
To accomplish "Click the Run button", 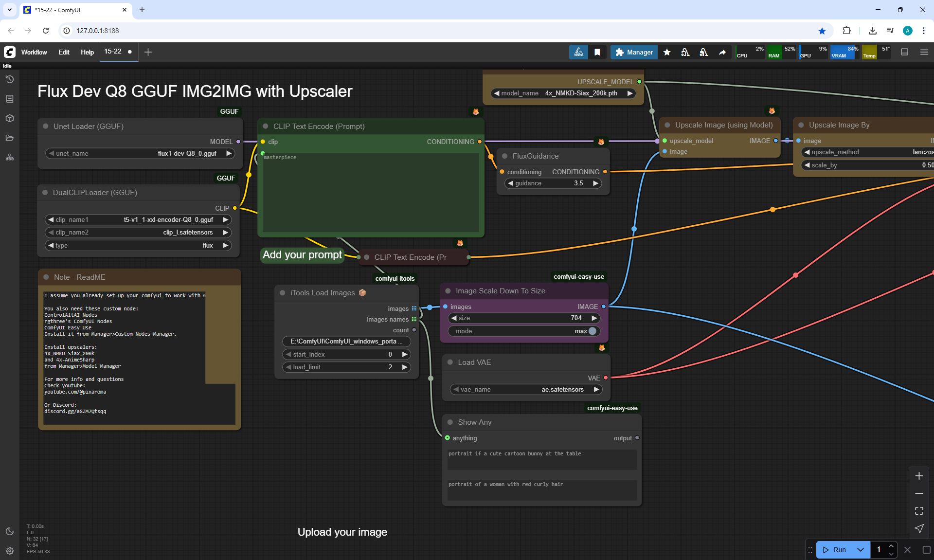I will 835,550.
